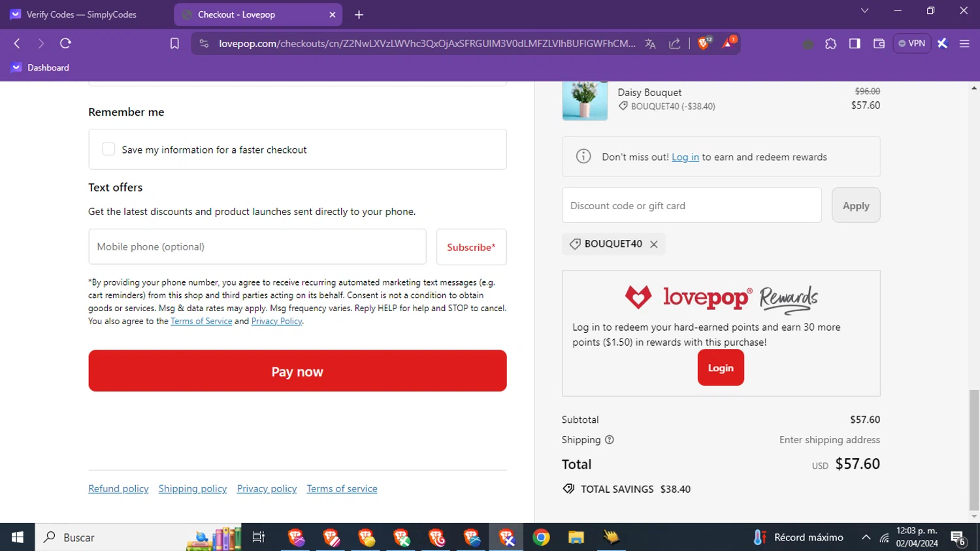Open the blue X extension icon
Screen dimensions: 980x551
point(942,44)
